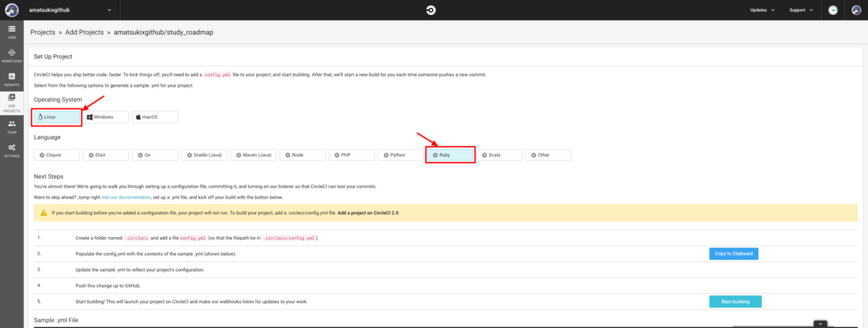Choose Gradle (Java) as the language

click(204, 155)
